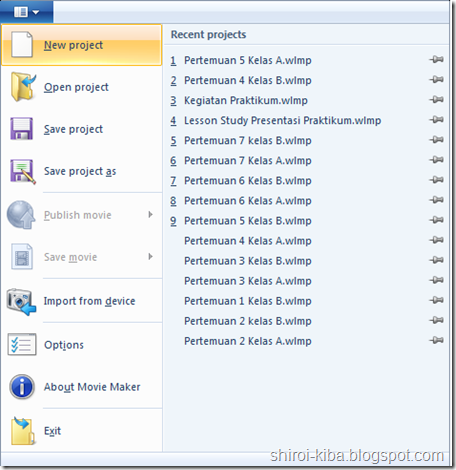456x470 pixels.
Task: Choose New project menu entry
Action: coord(82,45)
